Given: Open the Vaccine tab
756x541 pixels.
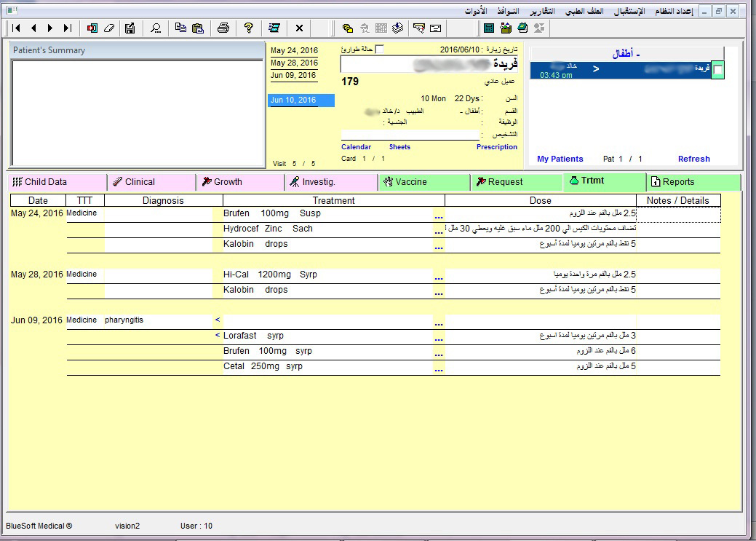Looking at the screenshot, I should click(423, 182).
